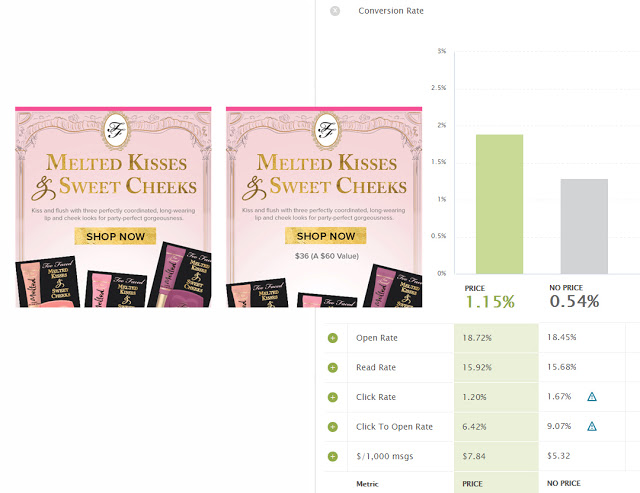Click the PRICE column header in table footer
The image size is (640, 493).
tap(472, 484)
